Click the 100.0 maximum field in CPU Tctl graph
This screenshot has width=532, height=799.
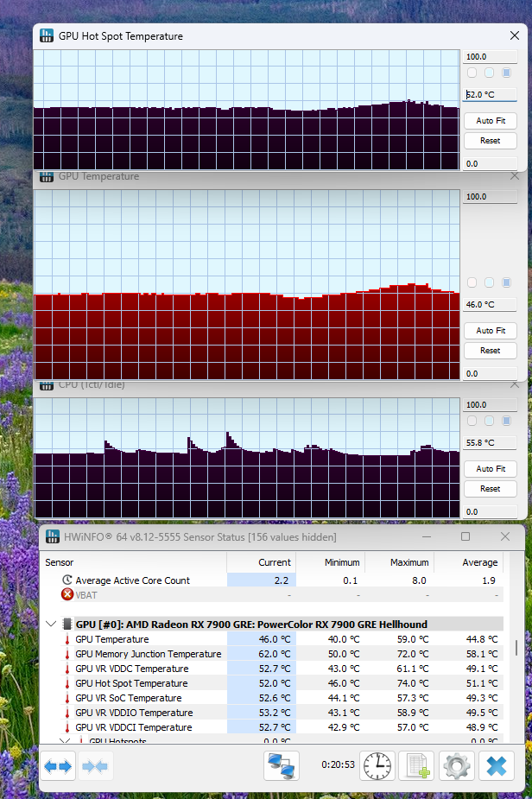coord(490,404)
